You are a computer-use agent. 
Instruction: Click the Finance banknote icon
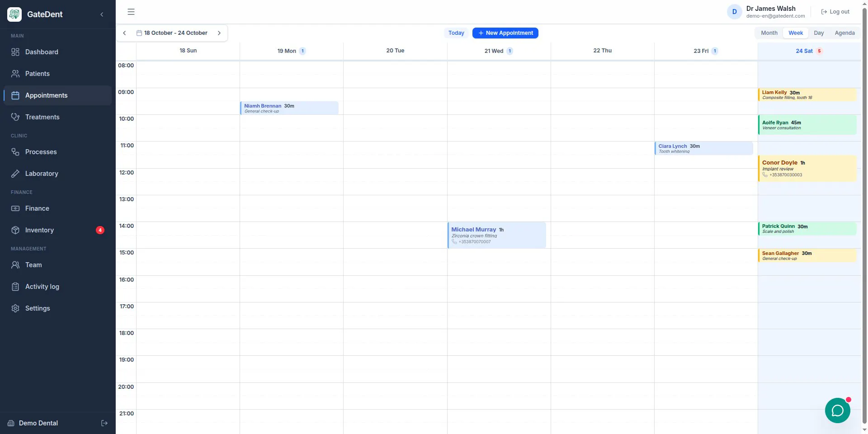(15, 208)
